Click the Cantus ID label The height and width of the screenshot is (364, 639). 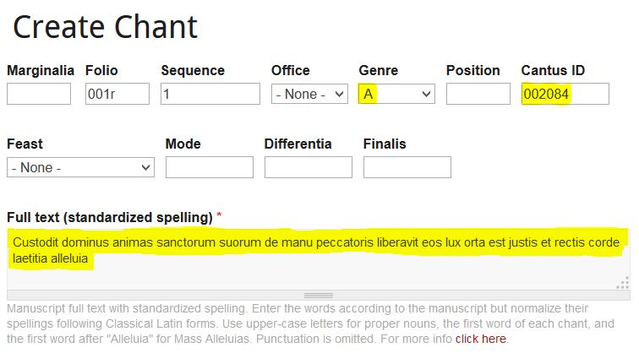(553, 70)
